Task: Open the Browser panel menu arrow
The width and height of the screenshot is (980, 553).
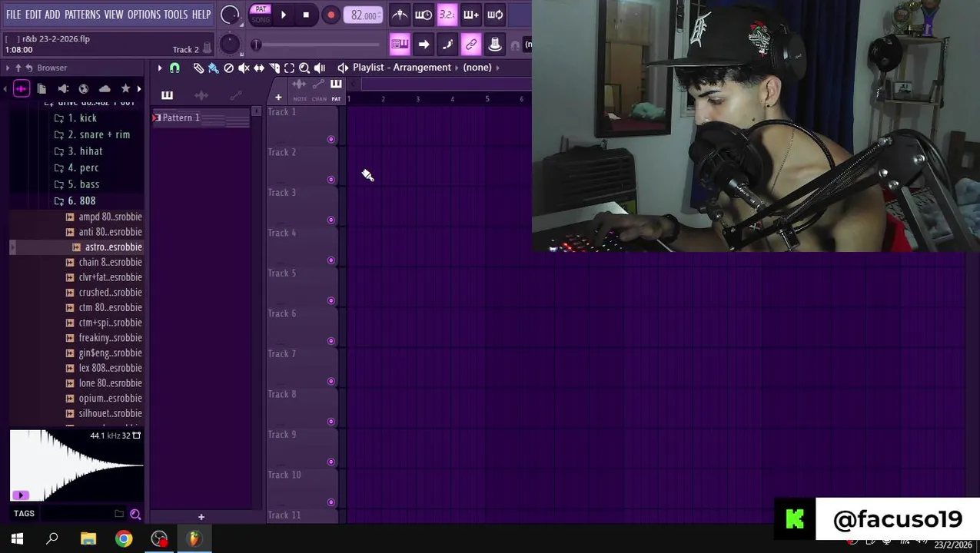Action: click(8, 68)
